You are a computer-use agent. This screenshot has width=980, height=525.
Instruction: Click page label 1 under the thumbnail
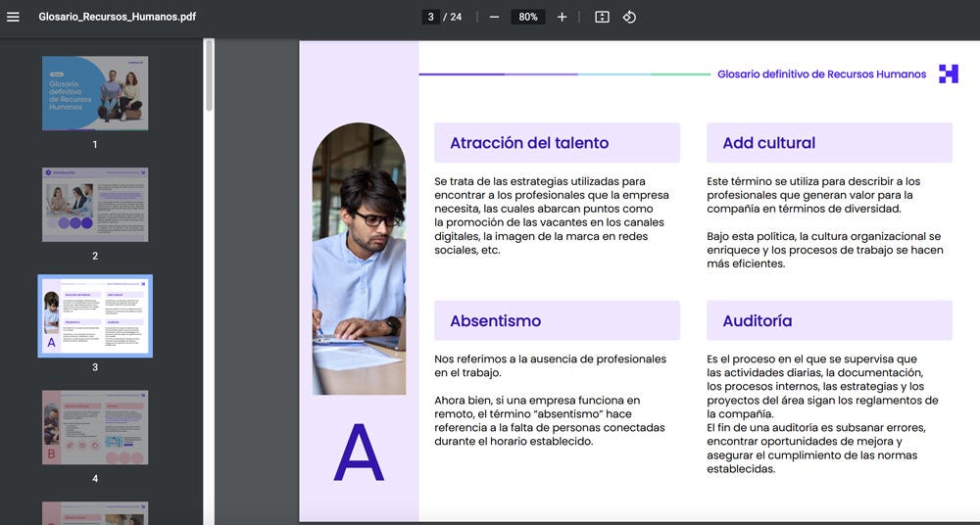point(95,144)
